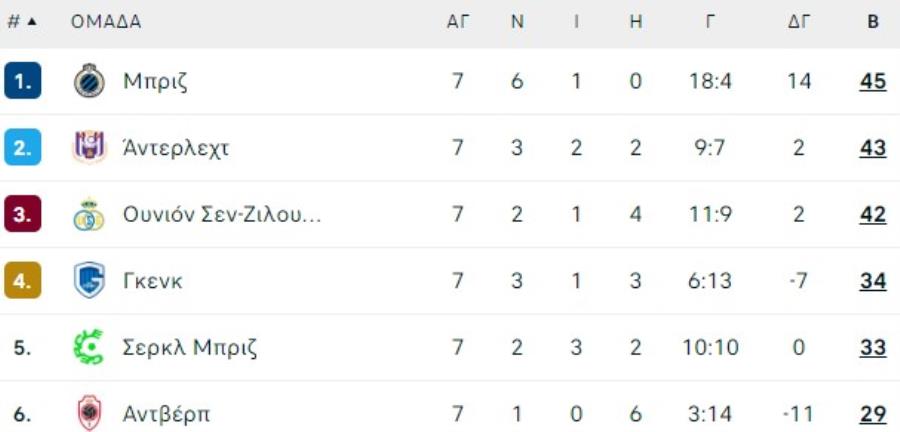
Task: Click the Club Brugge team crest icon
Action: (x=89, y=81)
